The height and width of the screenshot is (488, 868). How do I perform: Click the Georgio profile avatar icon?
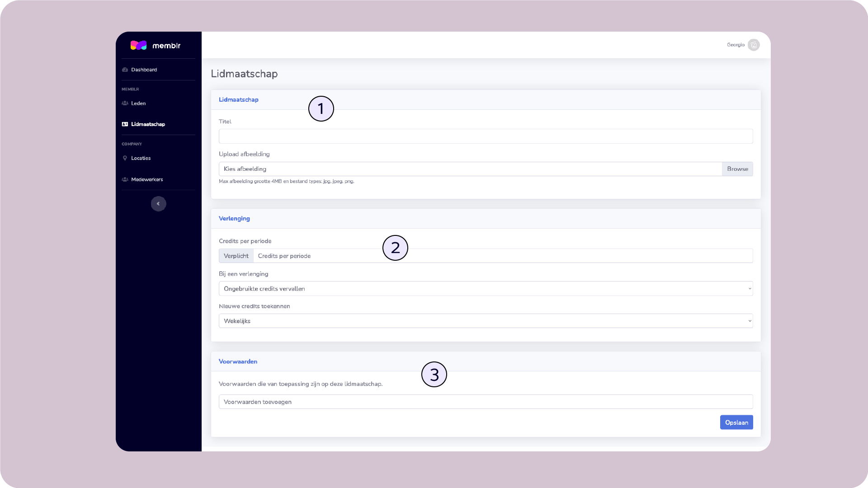coord(754,45)
